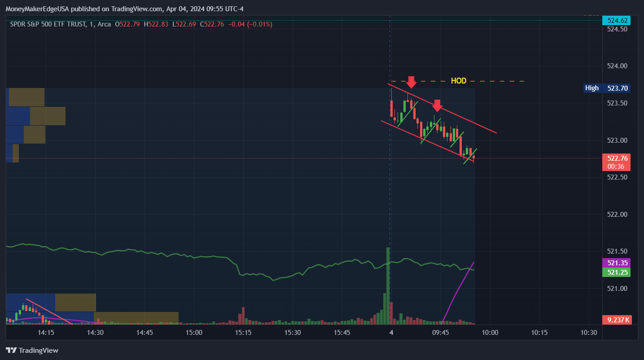Click the low value L522.69
Image resolution: width=644 pixels, height=360 pixels.
[184, 24]
